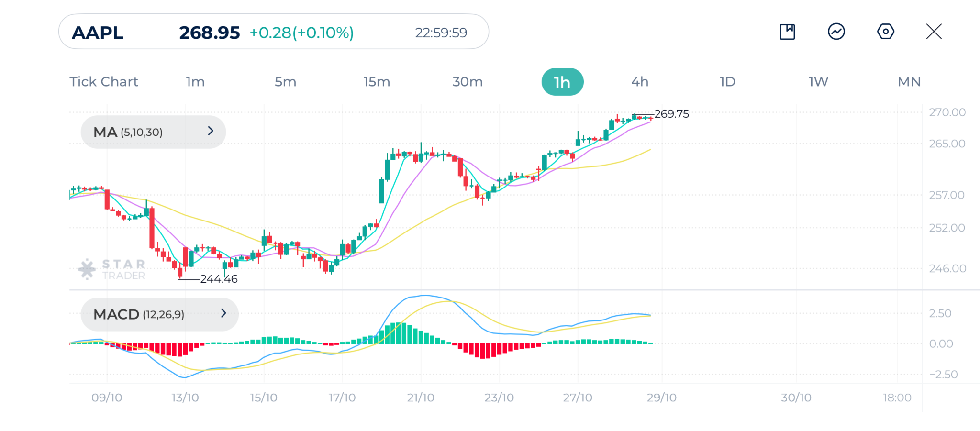Show the 1W weekly chart
Screen dimensions: 980x431
pyautogui.click(x=818, y=82)
